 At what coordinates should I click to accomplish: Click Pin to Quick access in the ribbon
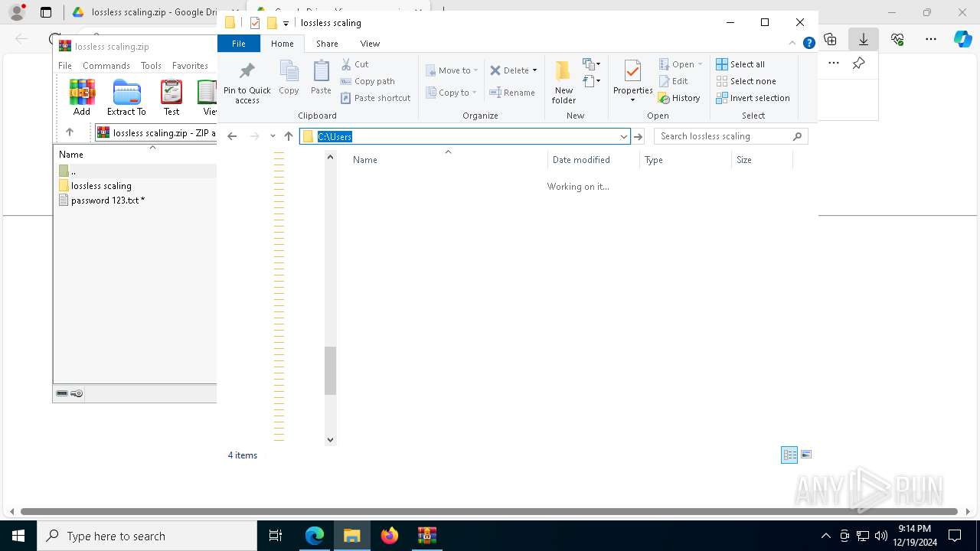(x=247, y=83)
